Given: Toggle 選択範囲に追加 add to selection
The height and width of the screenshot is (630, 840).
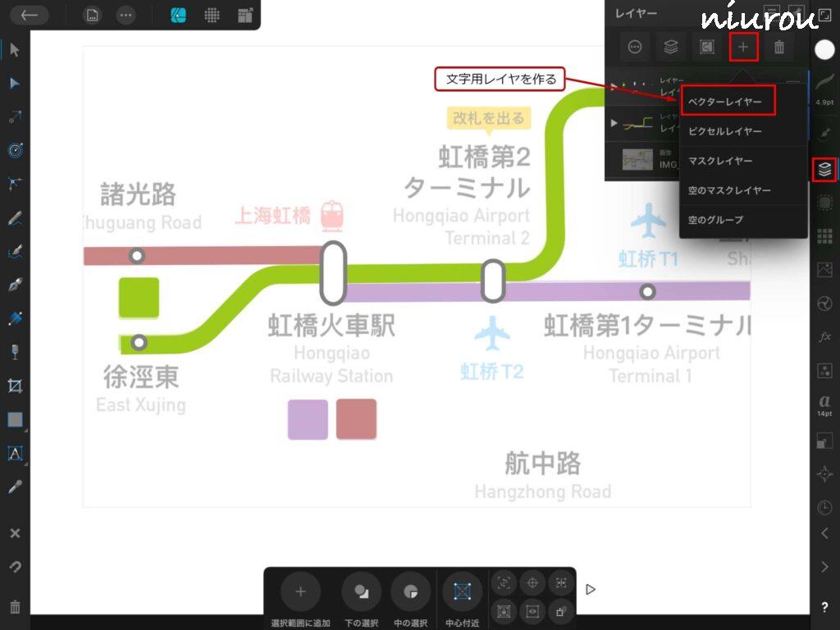Looking at the screenshot, I should tap(300, 591).
